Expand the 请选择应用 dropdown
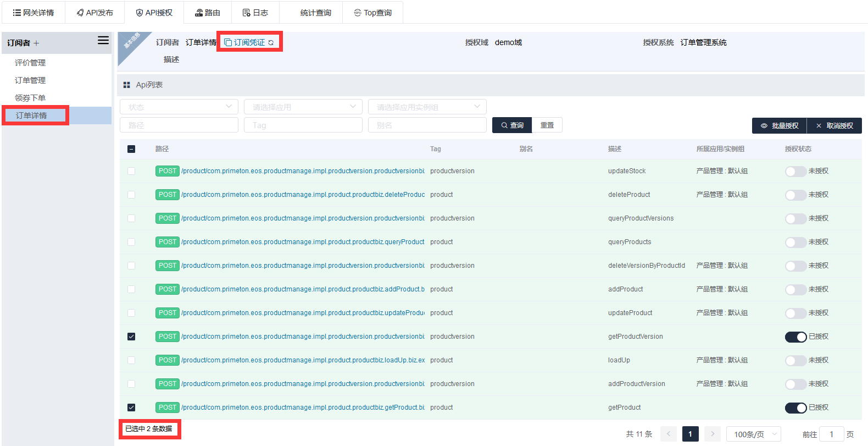 point(303,107)
